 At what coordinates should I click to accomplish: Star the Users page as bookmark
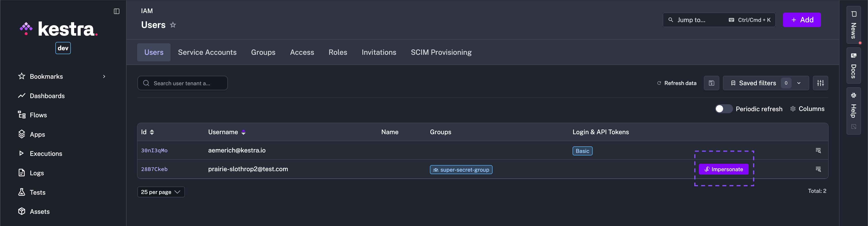173,25
